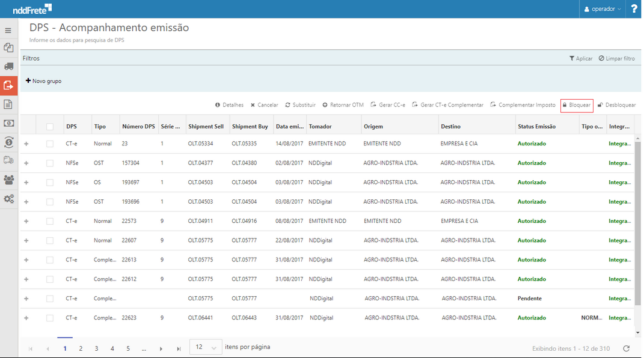Expand the row for DPS number 23
The width and height of the screenshot is (644, 358).
pyautogui.click(x=26, y=144)
